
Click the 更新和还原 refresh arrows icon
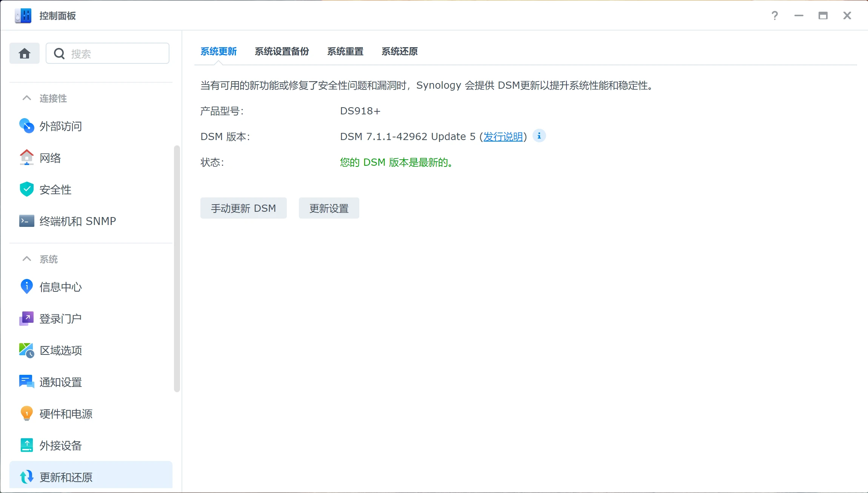[x=26, y=477]
